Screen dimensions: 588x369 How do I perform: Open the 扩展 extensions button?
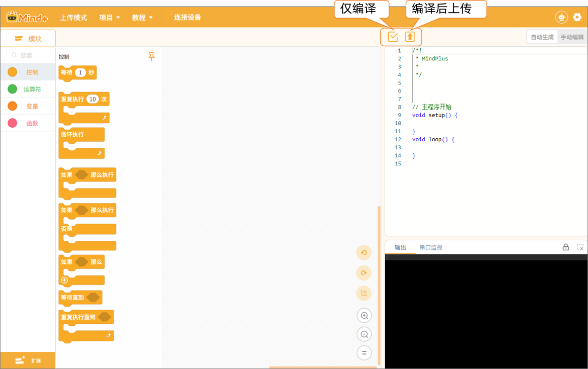[x=28, y=360]
